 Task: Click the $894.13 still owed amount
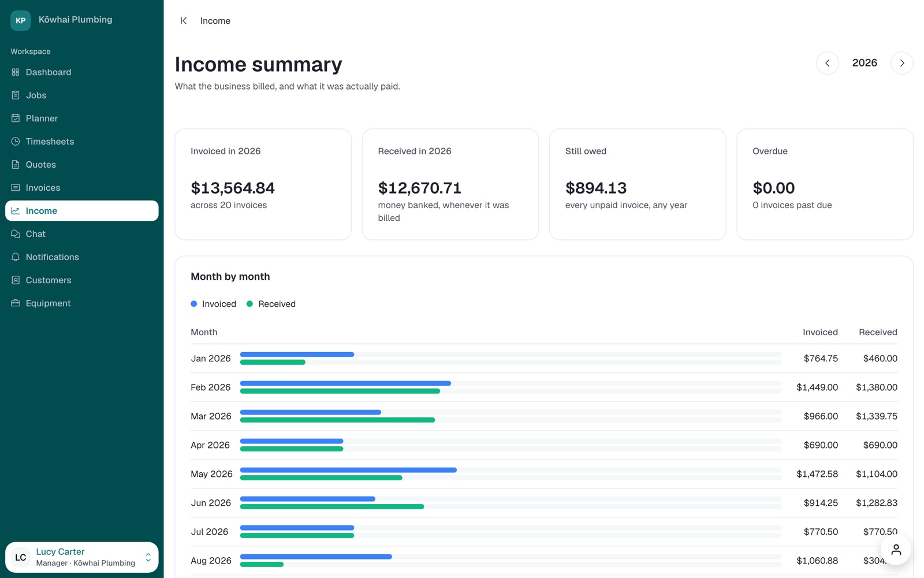596,188
